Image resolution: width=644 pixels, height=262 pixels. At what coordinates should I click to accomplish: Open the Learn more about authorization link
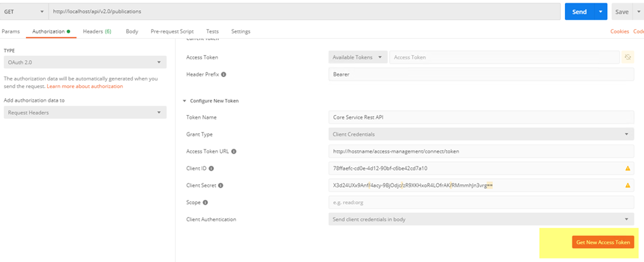coord(85,87)
